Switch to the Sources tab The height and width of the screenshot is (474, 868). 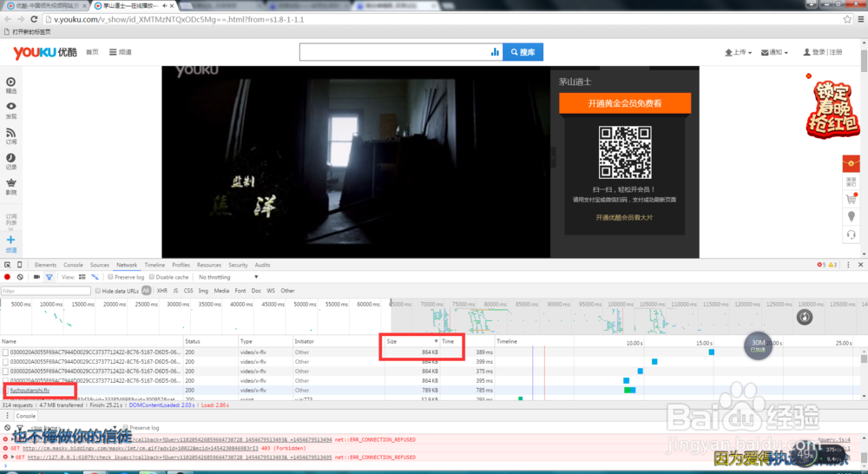100,265
